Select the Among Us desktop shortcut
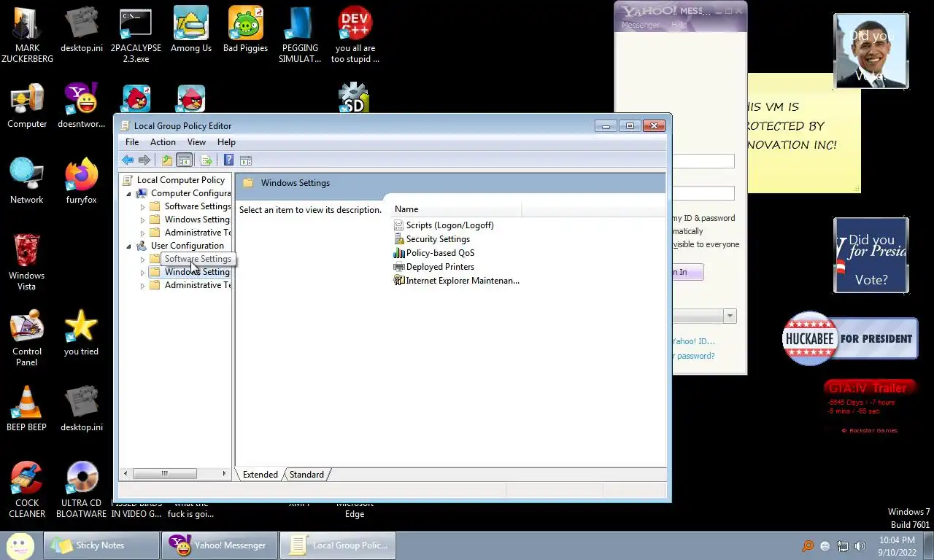934x560 pixels. pyautogui.click(x=190, y=31)
